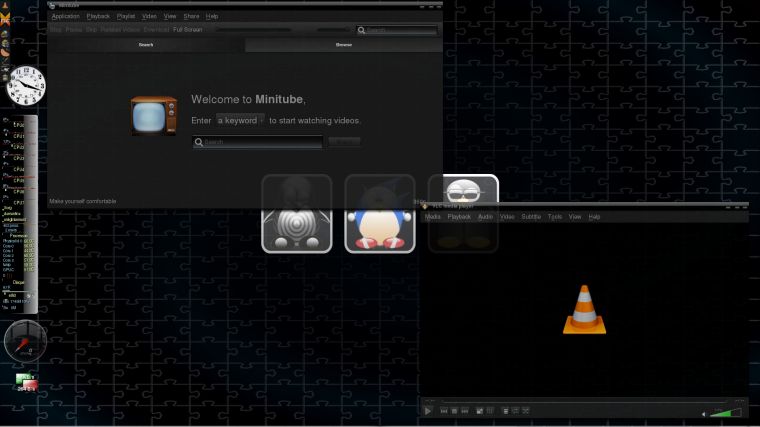Click the analog clock widget

[x=26, y=86]
